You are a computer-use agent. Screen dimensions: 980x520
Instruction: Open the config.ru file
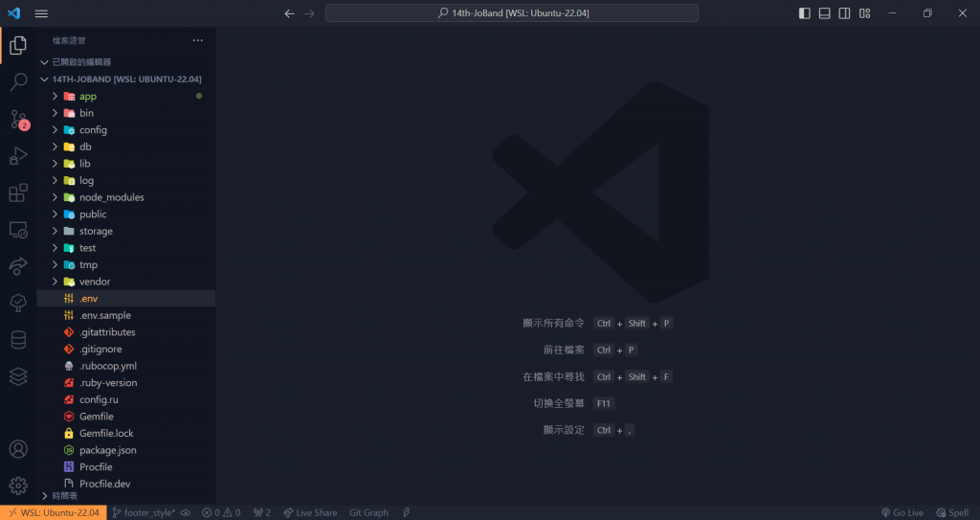126,400
